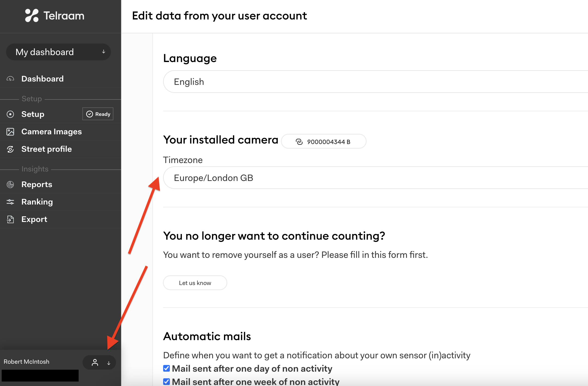588x386 pixels.
Task: Click the Street profile icon
Action: [10, 149]
